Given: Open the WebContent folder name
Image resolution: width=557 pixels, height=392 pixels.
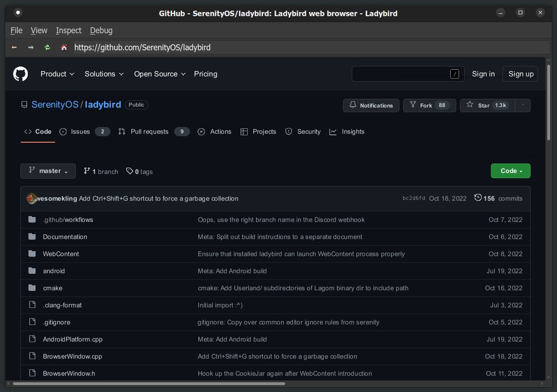Looking at the screenshot, I should pyautogui.click(x=61, y=254).
